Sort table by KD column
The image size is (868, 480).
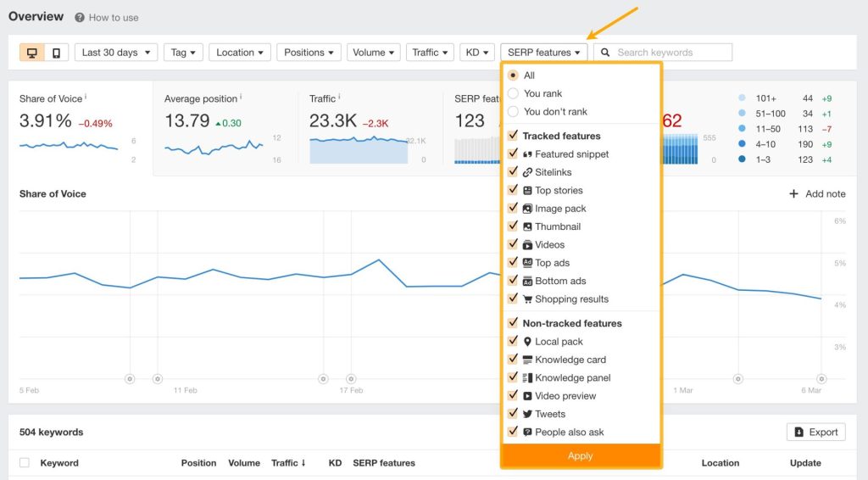click(x=335, y=463)
